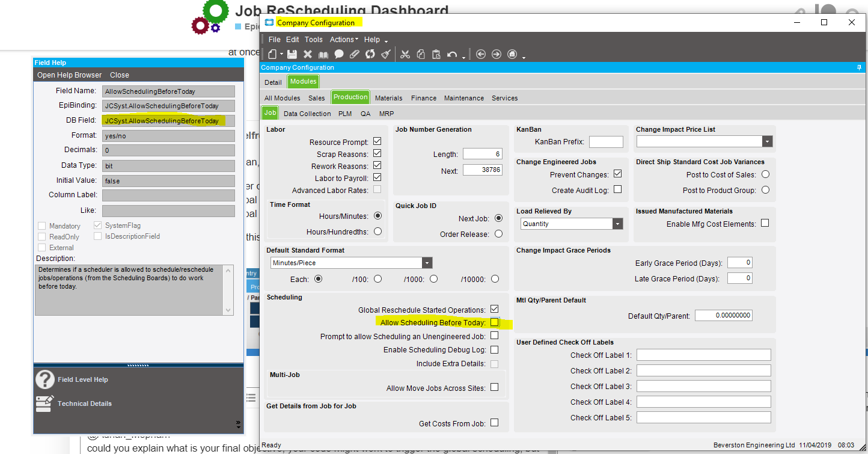Check the Create Audit Log box
This screenshot has width=868, height=454.
[617, 189]
